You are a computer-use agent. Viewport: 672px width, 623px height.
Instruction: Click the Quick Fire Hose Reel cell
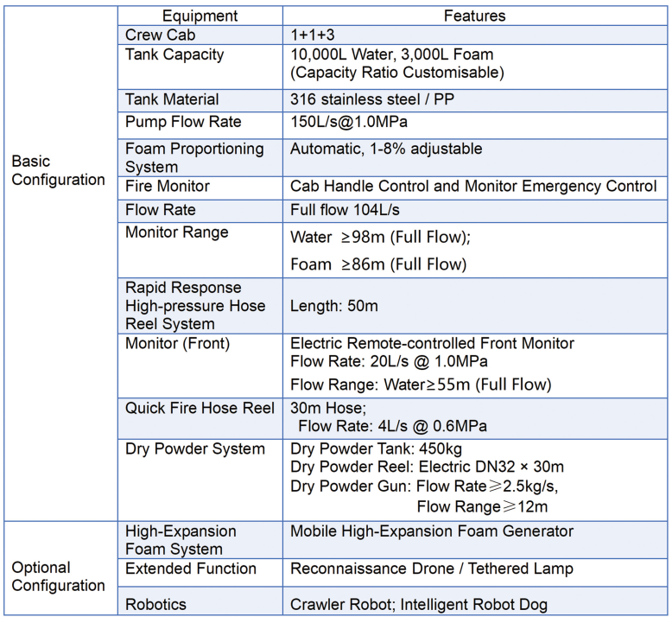[200, 418]
